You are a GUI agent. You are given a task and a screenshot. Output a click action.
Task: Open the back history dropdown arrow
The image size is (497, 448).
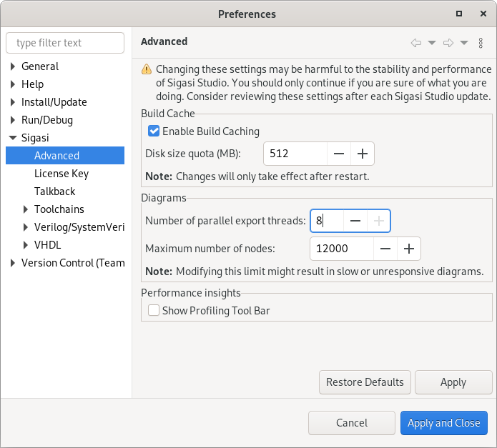point(432,42)
